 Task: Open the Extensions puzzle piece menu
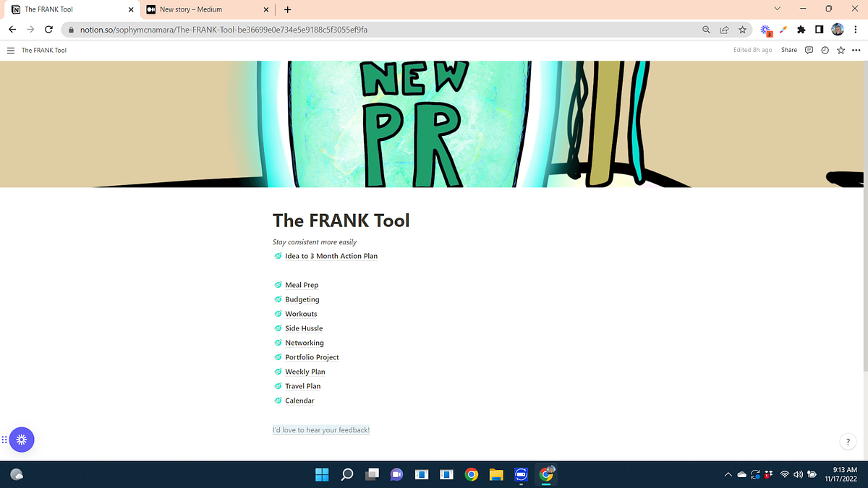pyautogui.click(x=800, y=30)
